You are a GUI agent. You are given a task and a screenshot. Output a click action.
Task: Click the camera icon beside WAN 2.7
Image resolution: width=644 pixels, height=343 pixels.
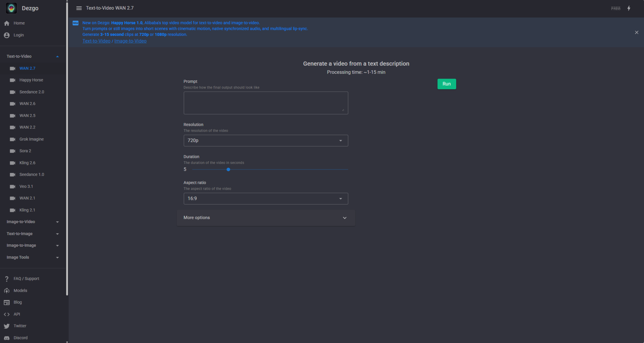13,68
